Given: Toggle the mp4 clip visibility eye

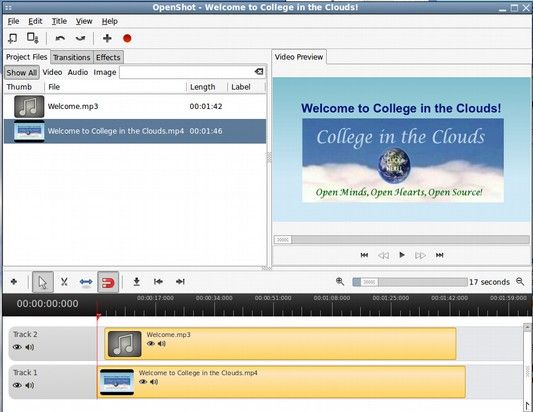Looking at the screenshot, I should click(143, 382).
